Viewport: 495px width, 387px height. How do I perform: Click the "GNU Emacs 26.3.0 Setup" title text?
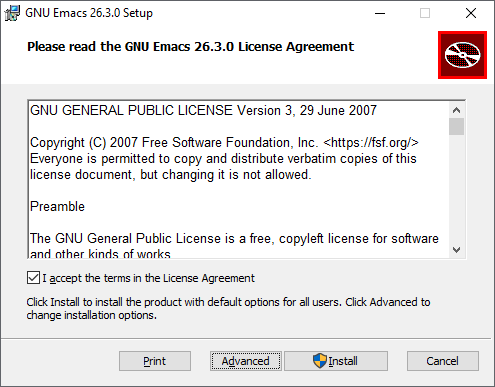click(x=89, y=13)
